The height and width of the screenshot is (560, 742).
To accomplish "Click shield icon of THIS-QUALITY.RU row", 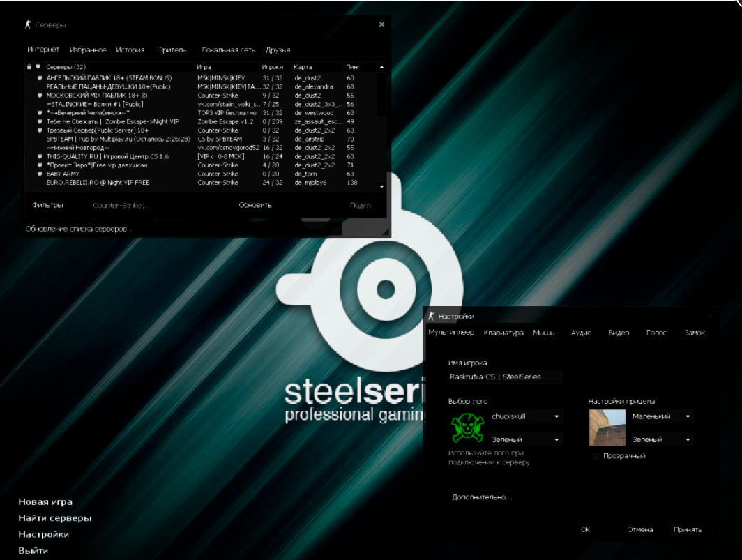I will point(40,156).
